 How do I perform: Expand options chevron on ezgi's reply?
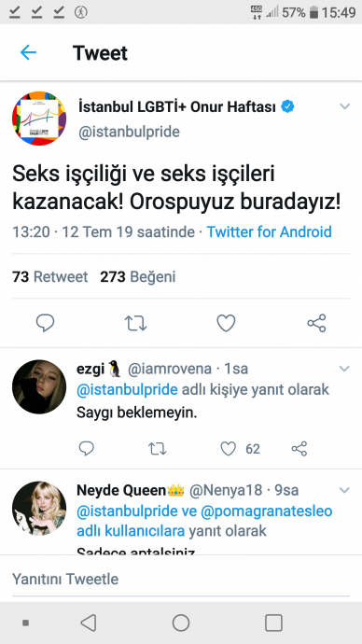344,369
